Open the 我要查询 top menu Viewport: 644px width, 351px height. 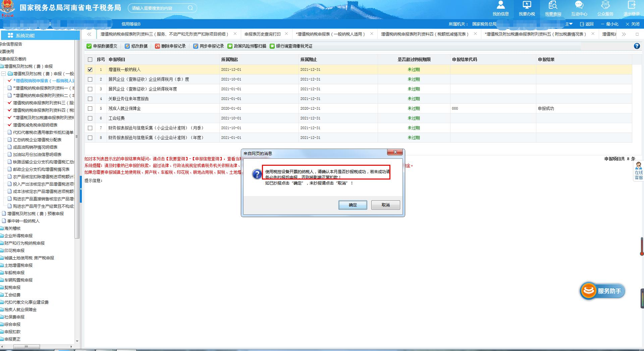pyautogui.click(x=553, y=8)
